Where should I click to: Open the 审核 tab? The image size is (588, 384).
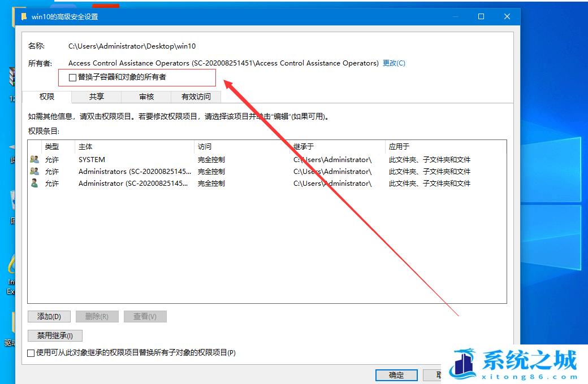coord(146,97)
